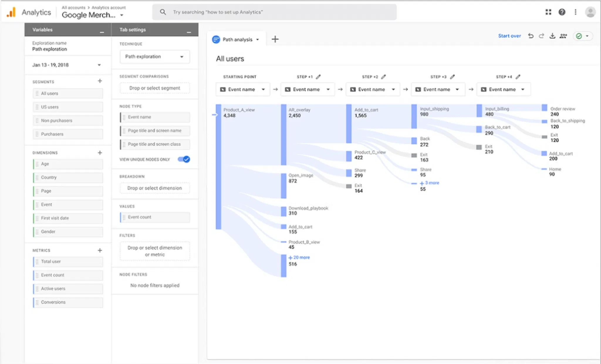Viewport: 601px width, 364px height.
Task: Edit Step +1 with the pencil icon
Action: tap(318, 77)
